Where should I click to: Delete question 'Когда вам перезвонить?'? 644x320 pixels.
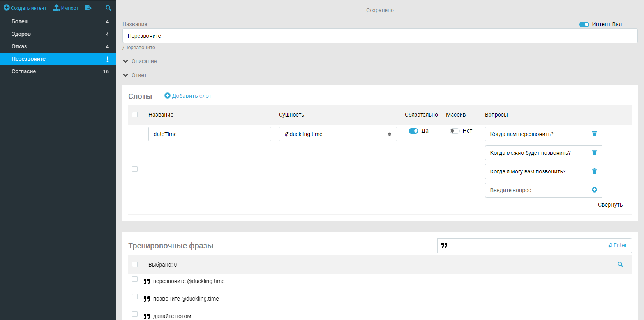[x=595, y=134]
